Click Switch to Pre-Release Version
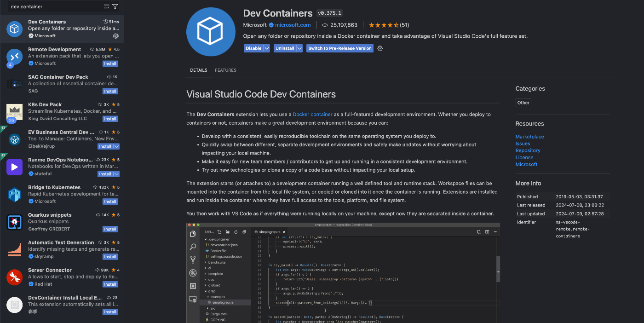The width and height of the screenshot is (644, 323). pyautogui.click(x=340, y=48)
